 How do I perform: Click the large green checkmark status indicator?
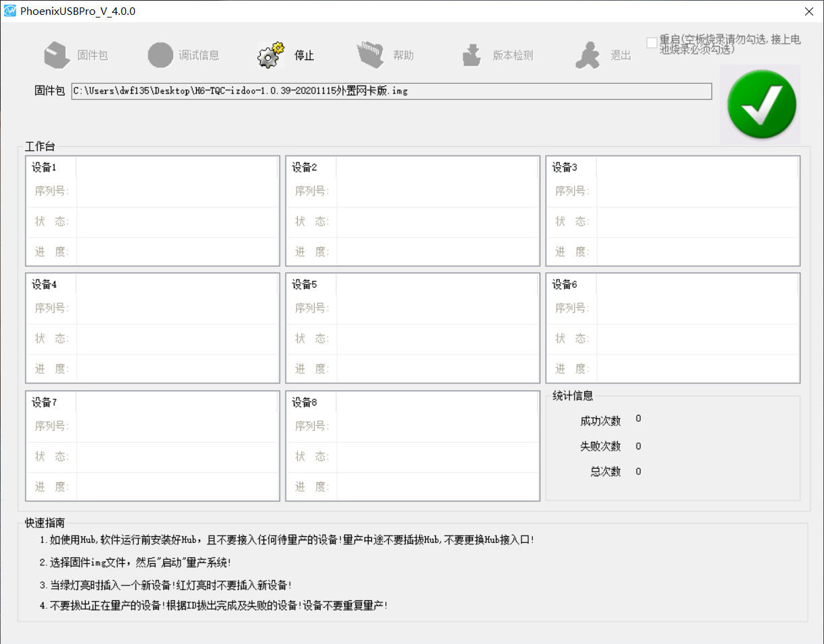pyautogui.click(x=761, y=104)
